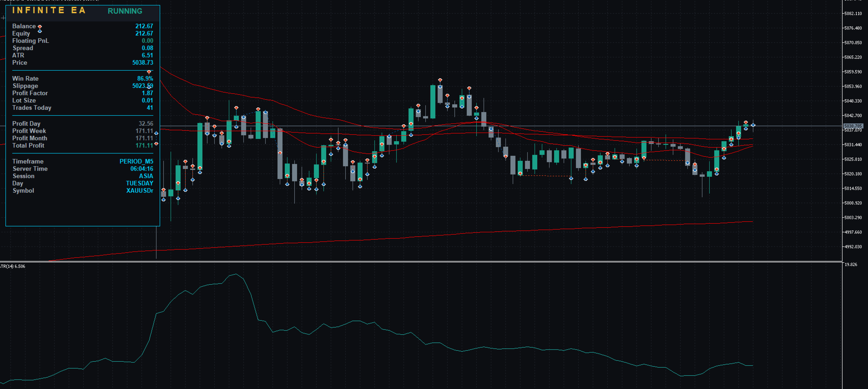Screen dimensions: 868x389
Task: Select the Symbol value XAUUSDr
Action: click(140, 191)
